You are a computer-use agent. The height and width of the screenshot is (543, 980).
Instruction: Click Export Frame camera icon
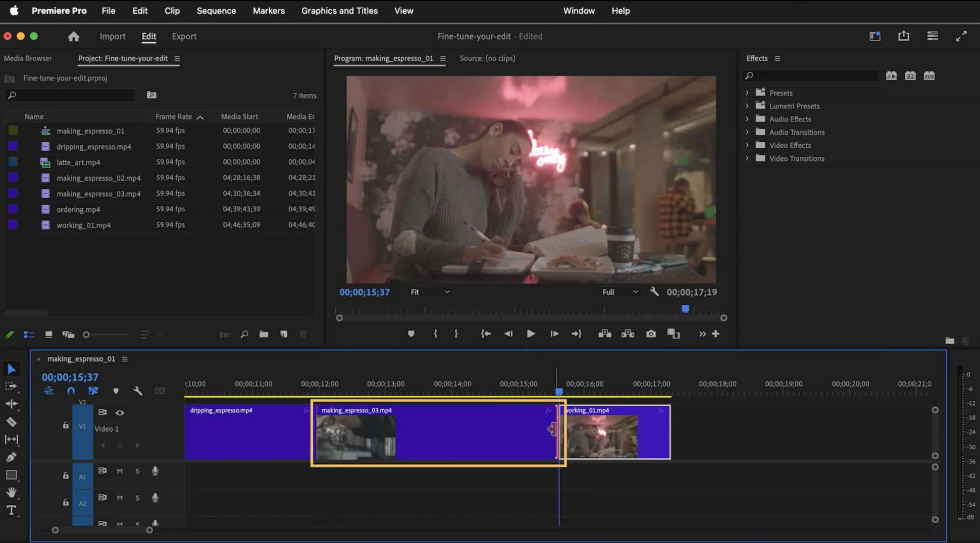pos(651,334)
